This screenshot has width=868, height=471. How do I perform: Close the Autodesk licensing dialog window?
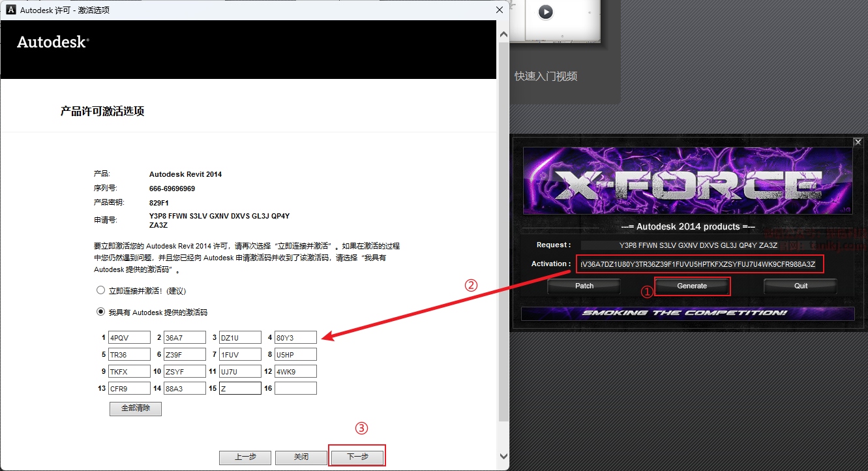(x=500, y=10)
